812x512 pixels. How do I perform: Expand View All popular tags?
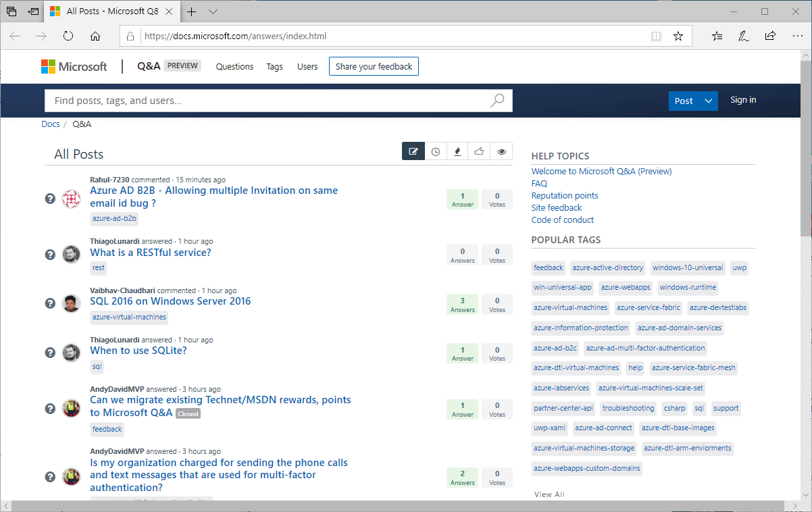tap(549, 494)
